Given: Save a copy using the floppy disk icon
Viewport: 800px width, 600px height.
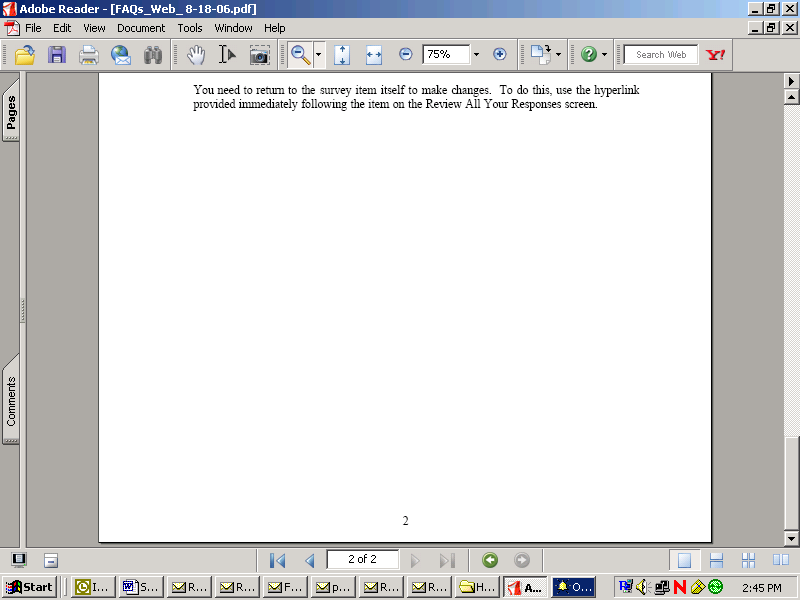Looking at the screenshot, I should pyautogui.click(x=57, y=55).
